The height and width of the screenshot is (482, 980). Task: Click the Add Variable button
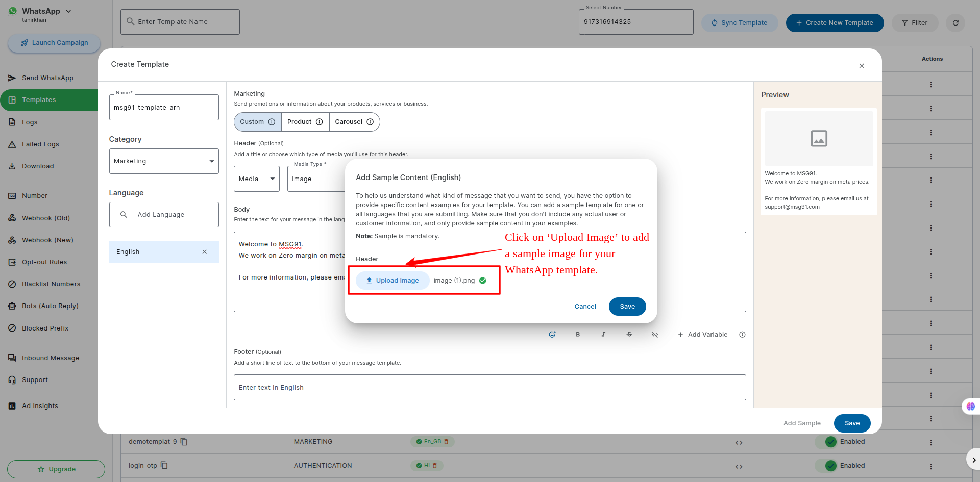click(702, 335)
